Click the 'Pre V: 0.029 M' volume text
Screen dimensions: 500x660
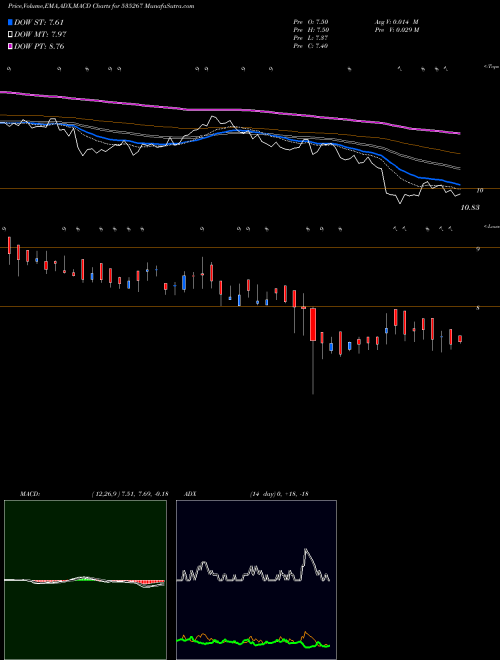pyautogui.click(x=397, y=30)
